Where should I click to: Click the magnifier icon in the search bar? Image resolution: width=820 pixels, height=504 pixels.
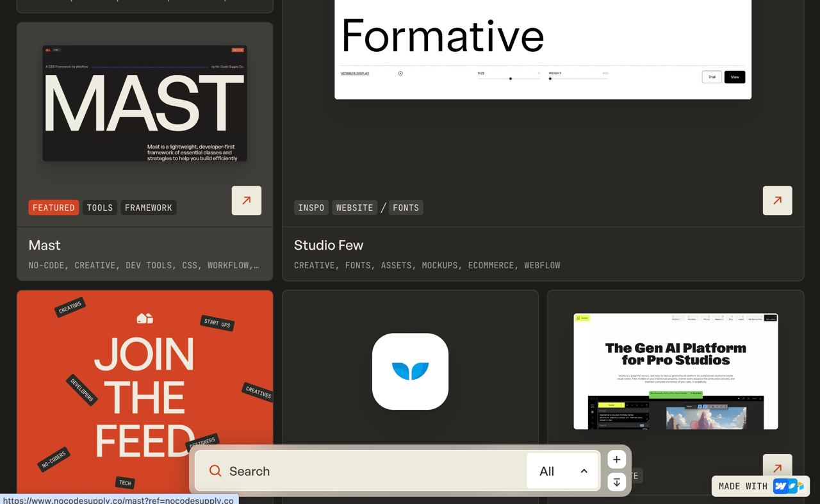coord(215,471)
